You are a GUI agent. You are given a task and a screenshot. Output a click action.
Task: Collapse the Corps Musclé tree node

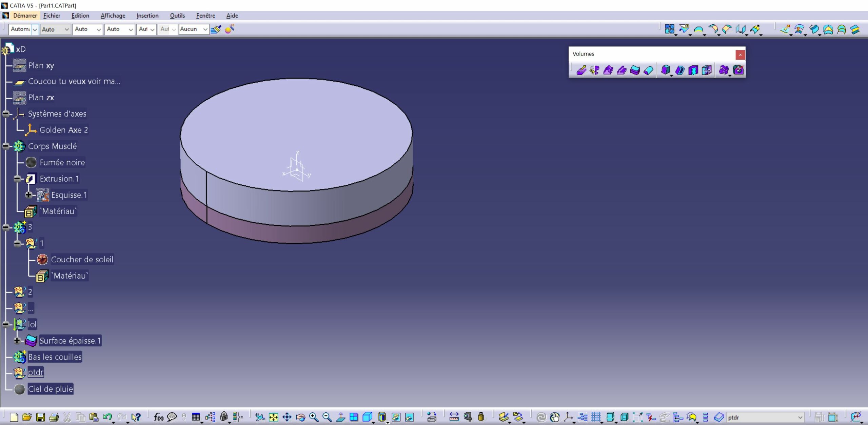(6, 146)
